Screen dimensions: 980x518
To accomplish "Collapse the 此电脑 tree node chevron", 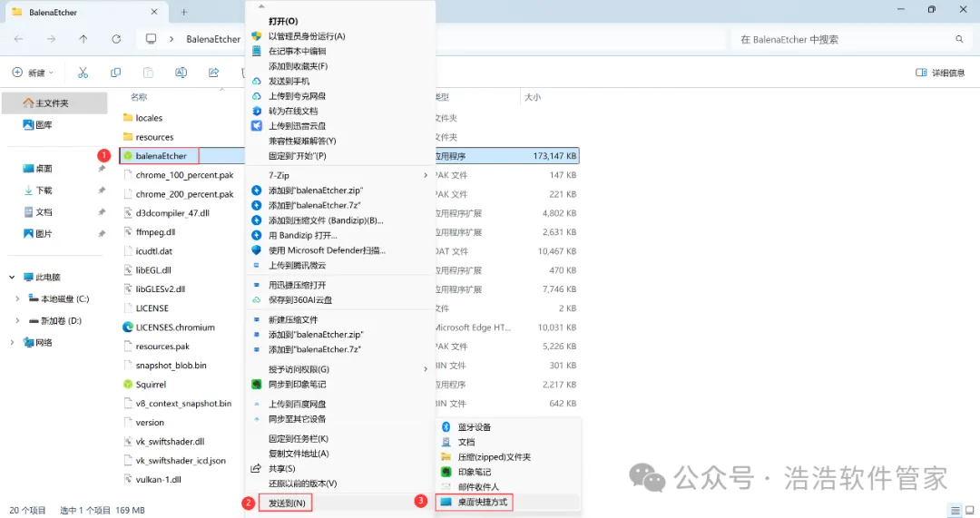I will pyautogui.click(x=12, y=277).
